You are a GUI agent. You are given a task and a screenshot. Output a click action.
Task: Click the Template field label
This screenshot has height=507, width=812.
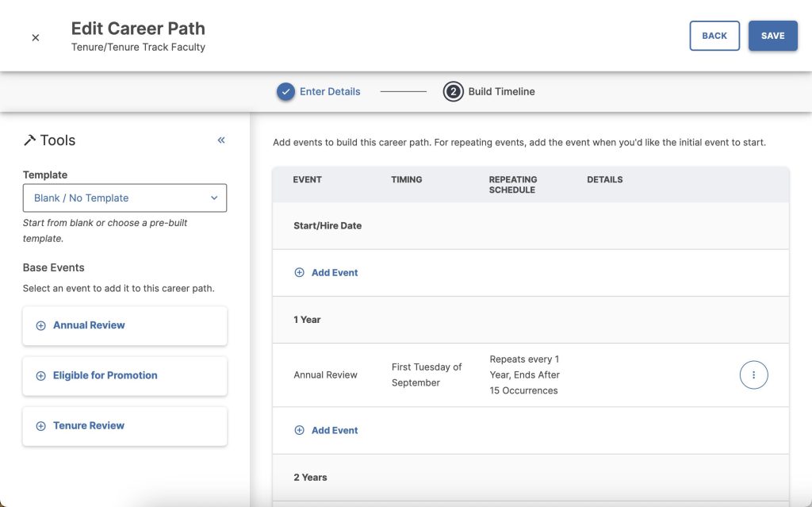tap(45, 175)
